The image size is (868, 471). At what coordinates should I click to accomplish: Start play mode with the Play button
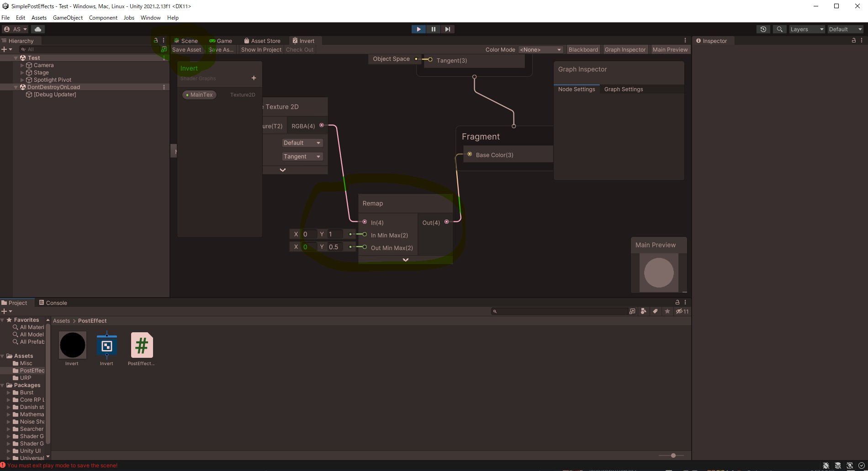pos(418,29)
